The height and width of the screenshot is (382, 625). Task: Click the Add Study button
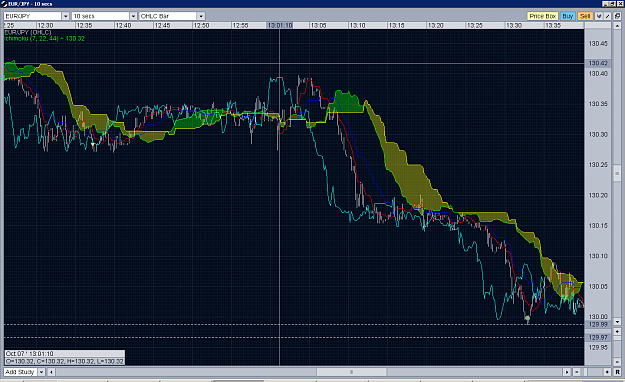click(20, 372)
